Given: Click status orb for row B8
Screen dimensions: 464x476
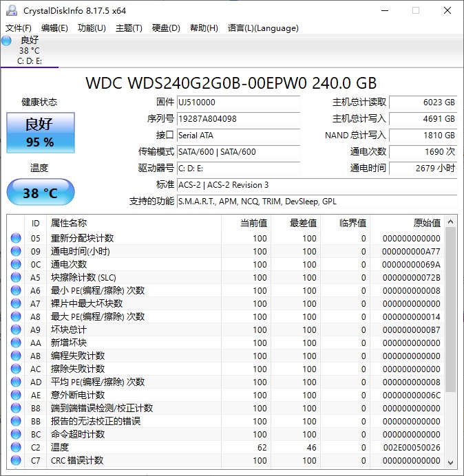Looking at the screenshot, I should [x=16, y=408].
